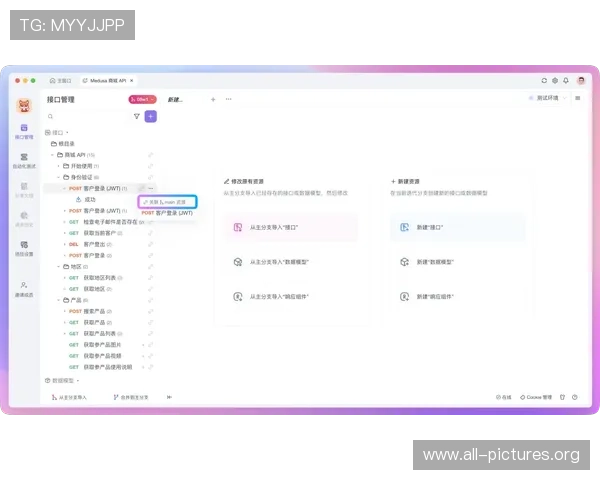Open 自动化测试 in the left sidebar

(x=24, y=159)
